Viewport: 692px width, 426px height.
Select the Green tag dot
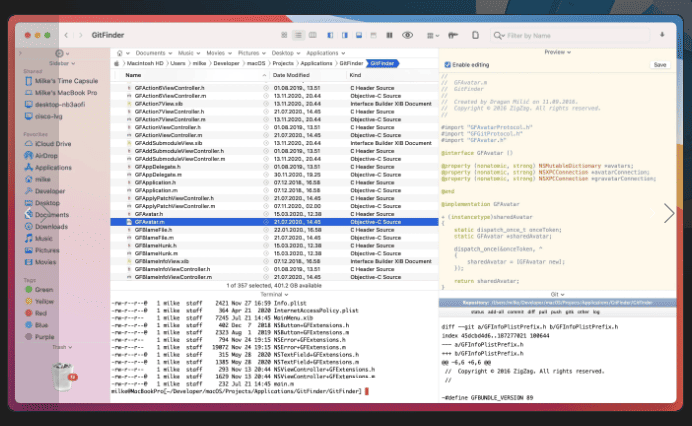coord(29,290)
